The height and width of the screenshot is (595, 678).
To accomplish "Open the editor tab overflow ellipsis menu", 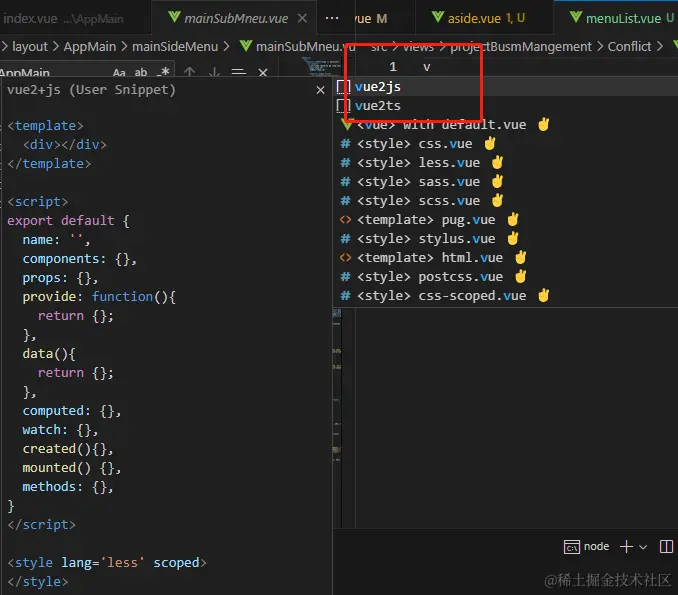I will tap(332, 18).
